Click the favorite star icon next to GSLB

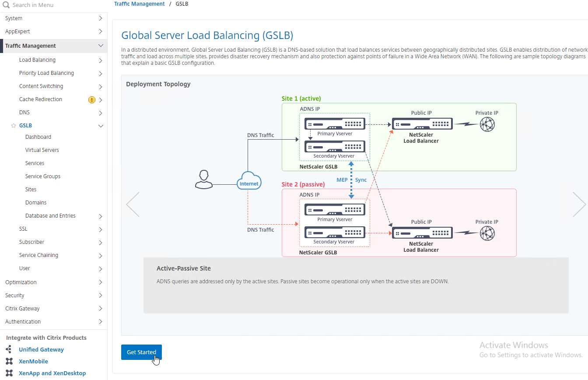(x=14, y=126)
